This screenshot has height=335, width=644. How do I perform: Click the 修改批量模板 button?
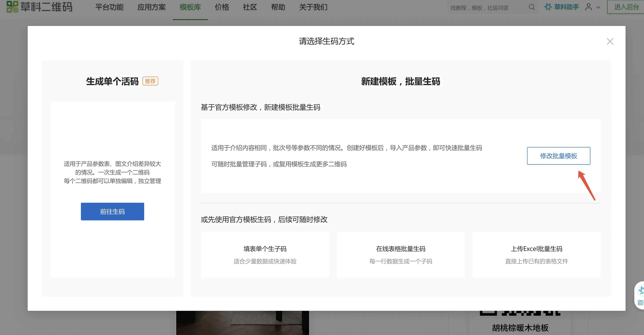(558, 156)
